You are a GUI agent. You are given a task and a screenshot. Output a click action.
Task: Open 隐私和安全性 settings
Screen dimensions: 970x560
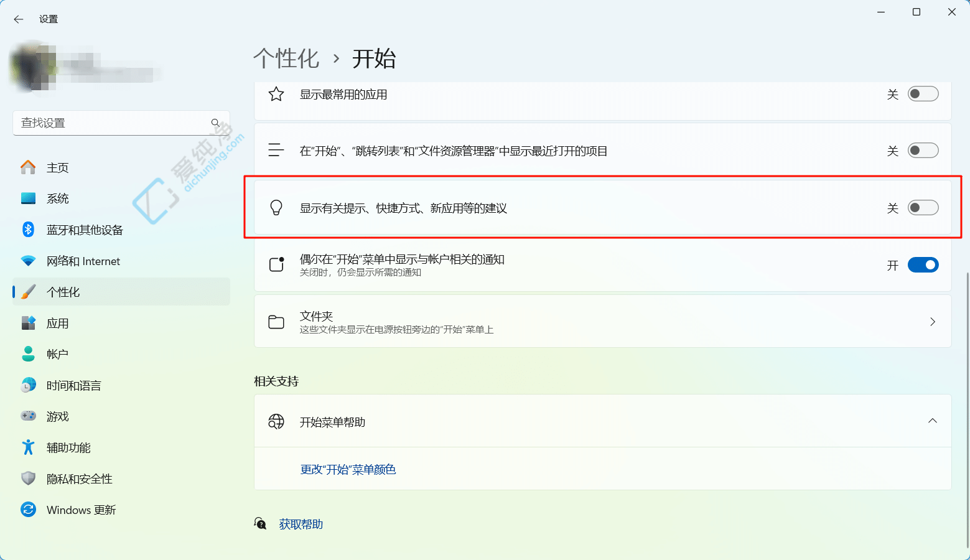80,478
